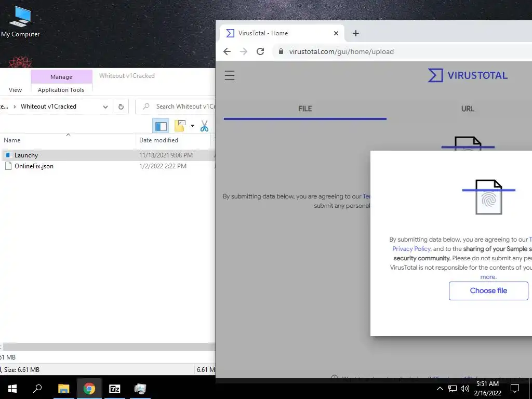This screenshot has width=532, height=399.
Task: Toggle the preview pane icon in Explorer
Action: pos(161,126)
